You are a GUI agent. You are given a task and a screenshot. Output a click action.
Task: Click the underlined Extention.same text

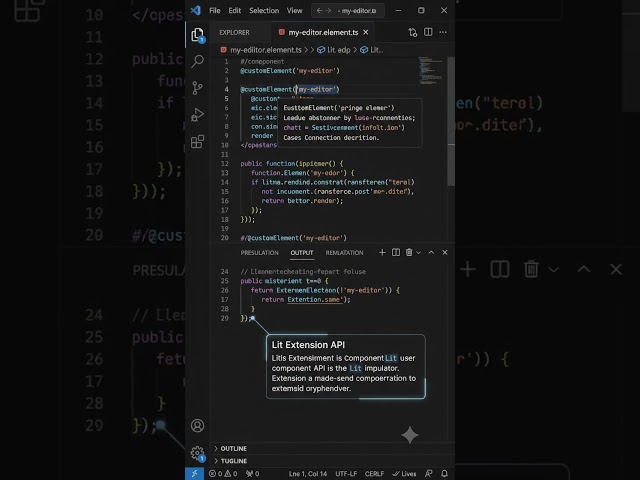315,300
